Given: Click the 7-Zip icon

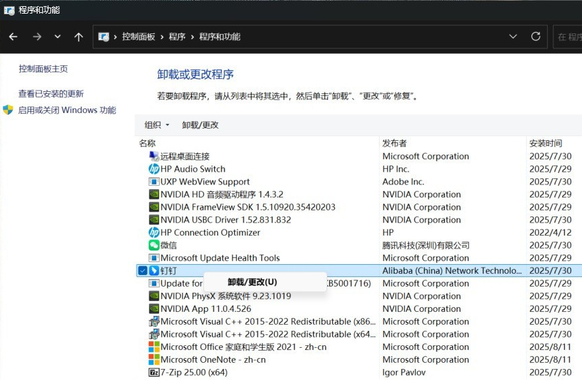Looking at the screenshot, I should (x=154, y=372).
